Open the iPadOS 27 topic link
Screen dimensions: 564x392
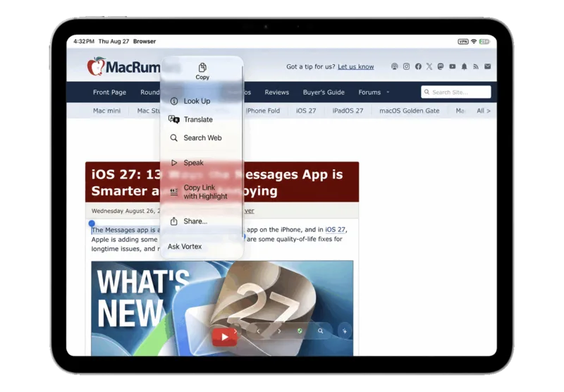pos(348,111)
